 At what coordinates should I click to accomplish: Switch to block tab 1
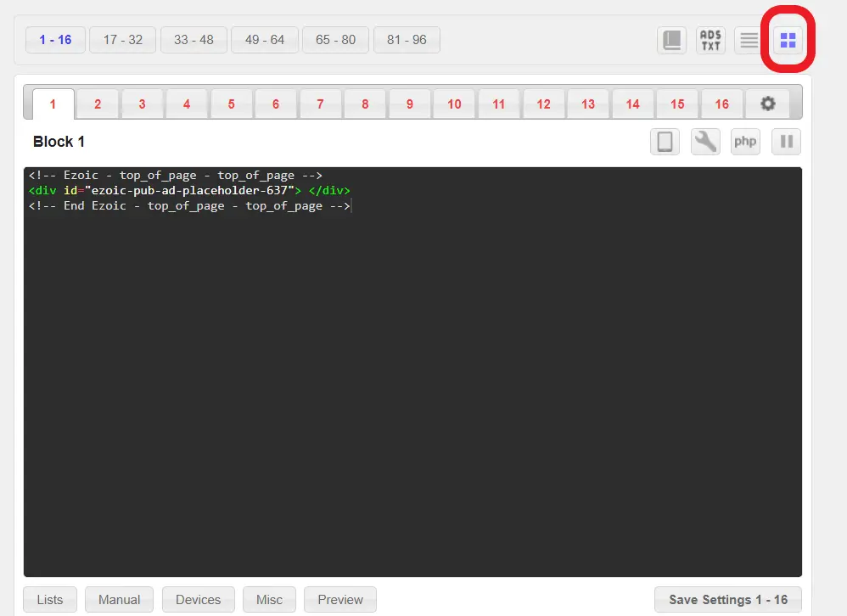[x=53, y=104]
